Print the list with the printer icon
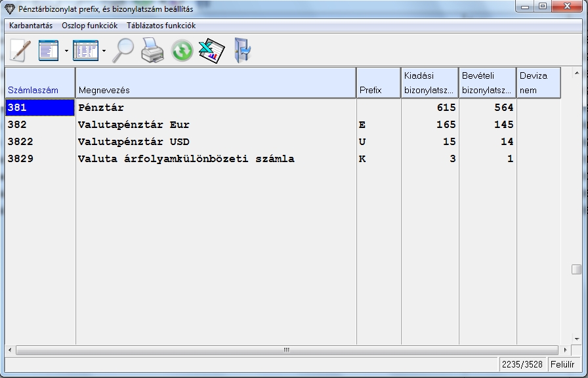This screenshot has width=588, height=378. click(152, 51)
